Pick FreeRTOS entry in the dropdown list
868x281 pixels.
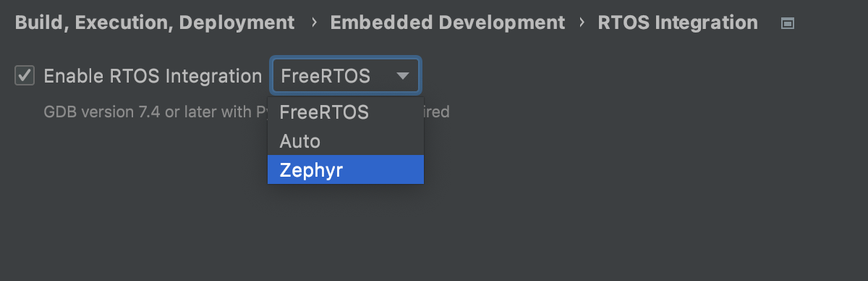click(346, 113)
